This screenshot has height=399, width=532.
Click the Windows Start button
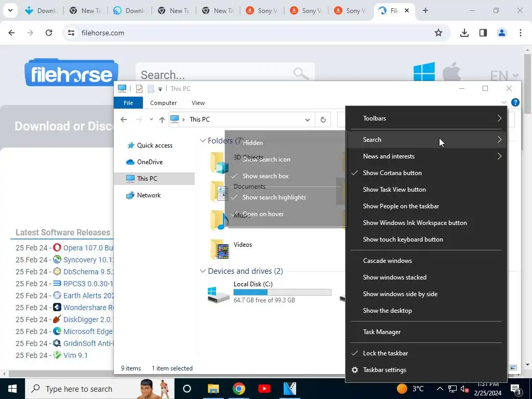coord(12,389)
